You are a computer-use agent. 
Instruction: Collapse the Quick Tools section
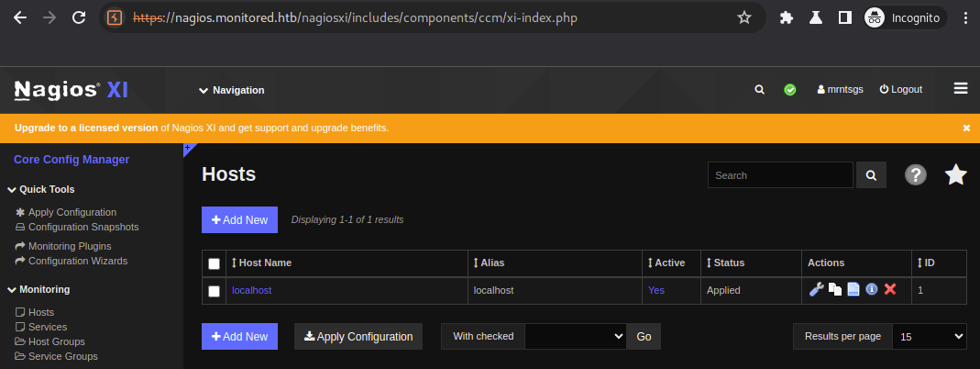click(41, 189)
